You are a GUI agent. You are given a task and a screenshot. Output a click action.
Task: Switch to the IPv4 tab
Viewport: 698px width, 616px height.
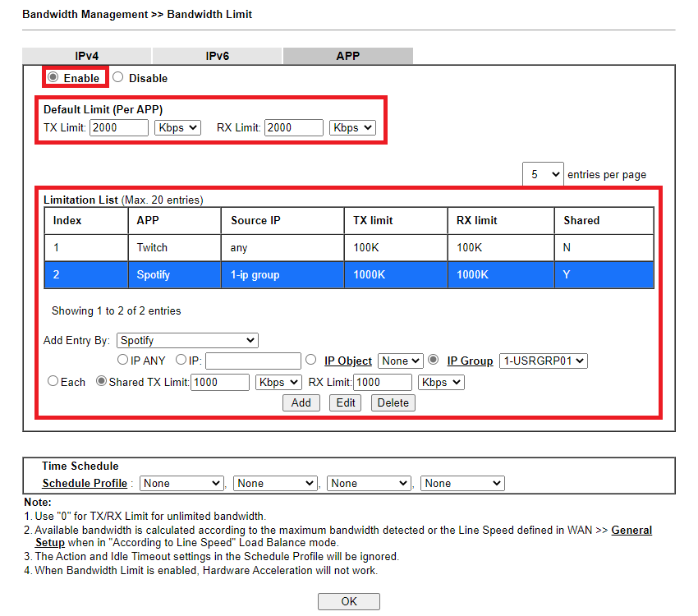(x=87, y=56)
